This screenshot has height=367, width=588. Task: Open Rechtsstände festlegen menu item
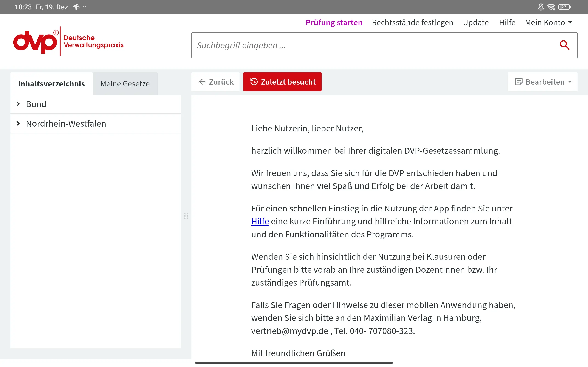412,22
